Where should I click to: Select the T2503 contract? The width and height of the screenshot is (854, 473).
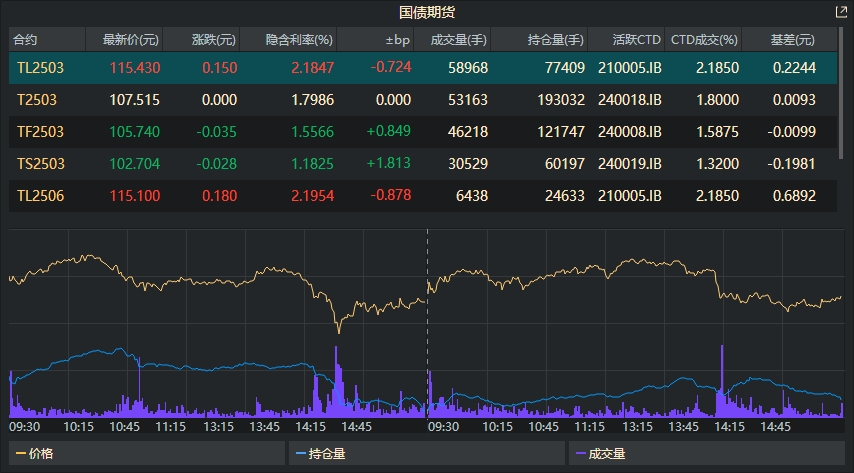[x=36, y=99]
